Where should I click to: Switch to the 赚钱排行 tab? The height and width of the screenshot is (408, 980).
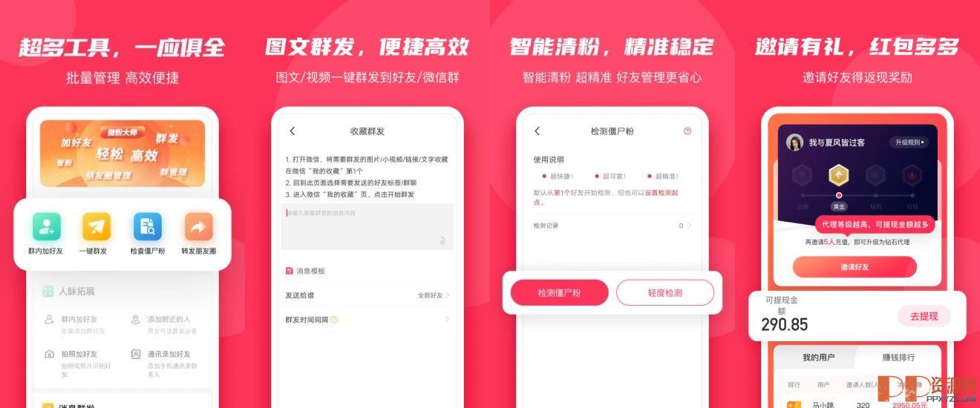point(898,358)
